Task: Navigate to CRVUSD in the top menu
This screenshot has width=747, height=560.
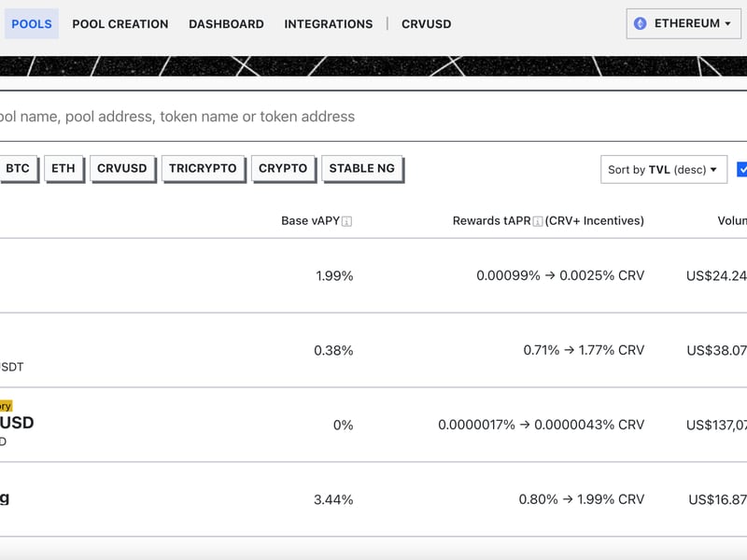Action: point(426,23)
